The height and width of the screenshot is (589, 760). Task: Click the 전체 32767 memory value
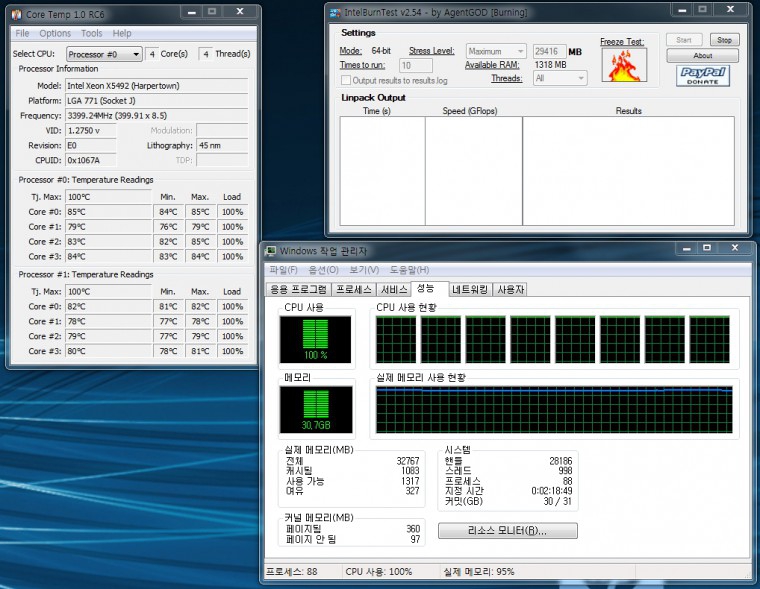pyautogui.click(x=408, y=461)
